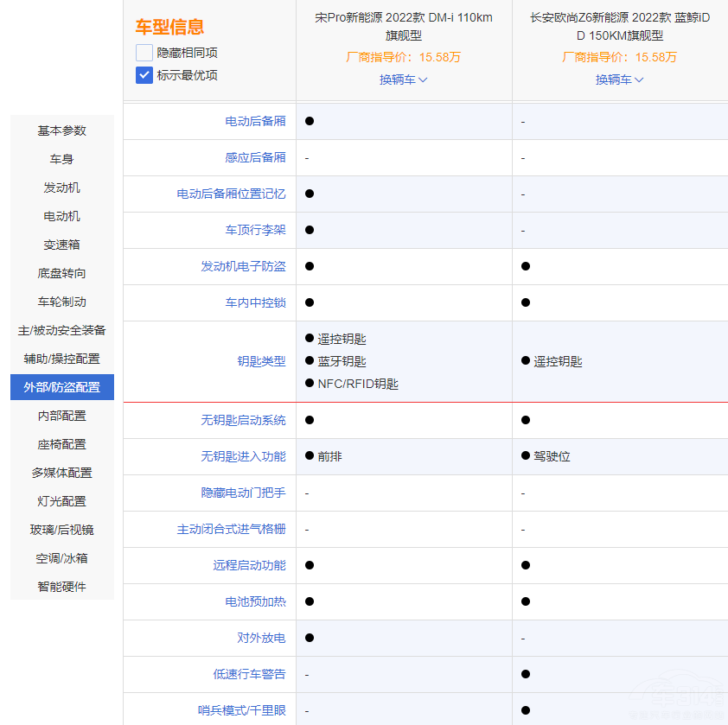Open 换辆车 dropdown under 长安欧尚Z6
This screenshot has width=728, height=725.
coord(619,79)
